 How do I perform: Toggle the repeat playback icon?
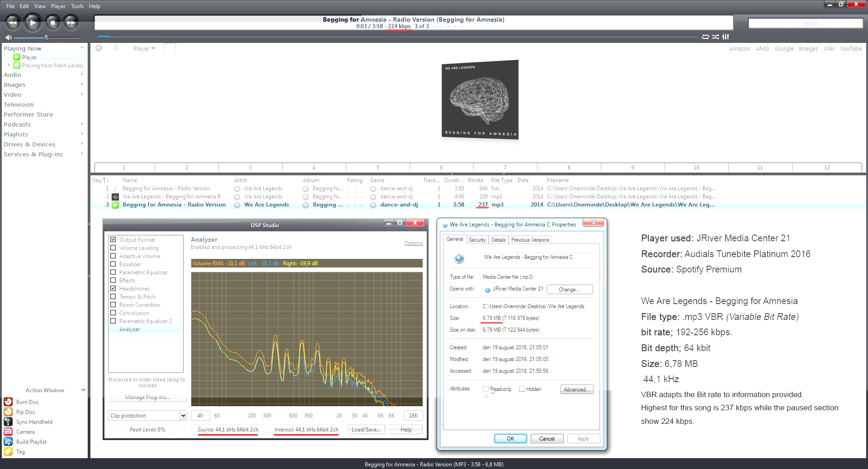click(x=705, y=37)
